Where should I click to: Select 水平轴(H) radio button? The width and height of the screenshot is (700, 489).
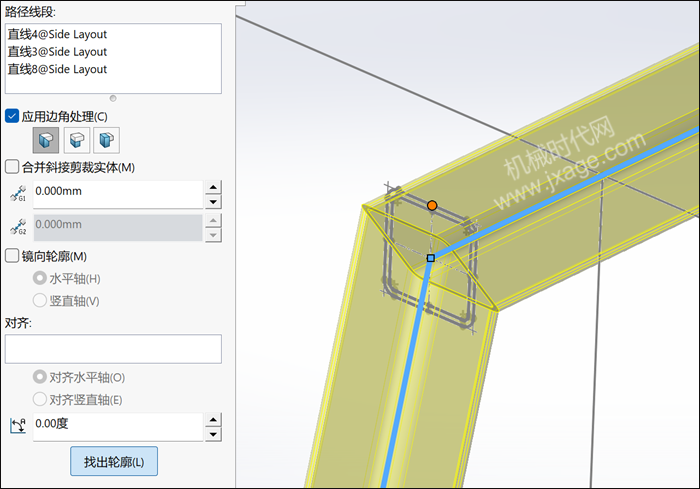point(40,278)
